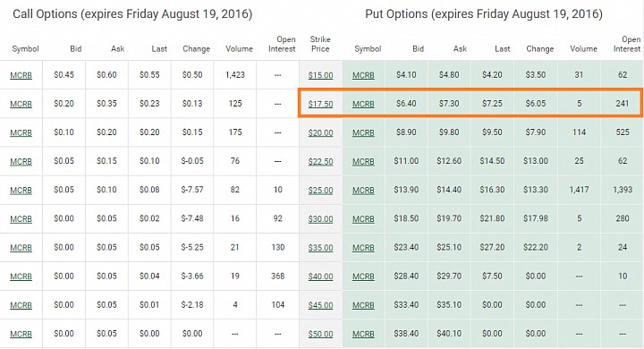The width and height of the screenshot is (644, 349).
Task: Select the $50.00 strike price link
Action: pyautogui.click(x=321, y=334)
